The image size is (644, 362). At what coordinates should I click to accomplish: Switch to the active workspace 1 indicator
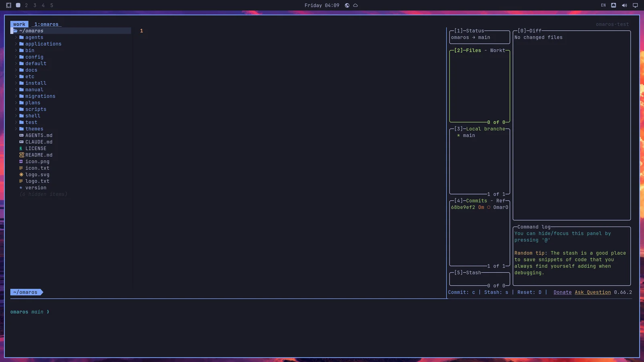tap(18, 5)
